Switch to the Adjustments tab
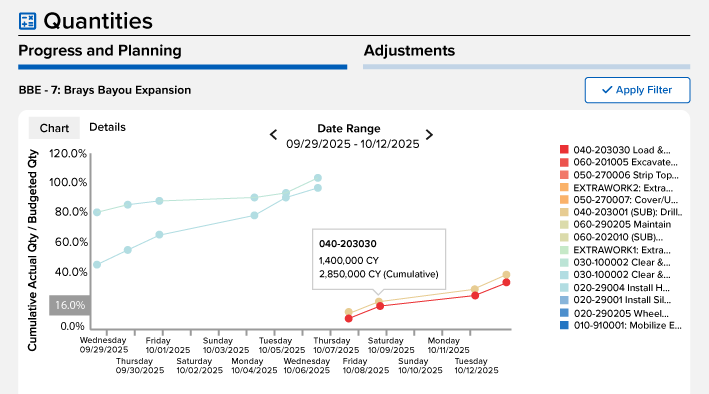 click(526, 56)
